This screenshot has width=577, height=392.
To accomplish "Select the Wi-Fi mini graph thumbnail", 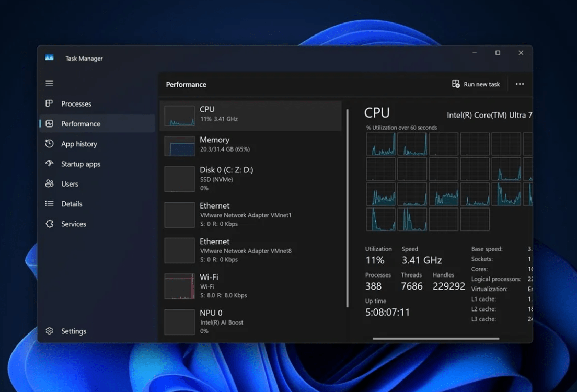I will tap(180, 286).
